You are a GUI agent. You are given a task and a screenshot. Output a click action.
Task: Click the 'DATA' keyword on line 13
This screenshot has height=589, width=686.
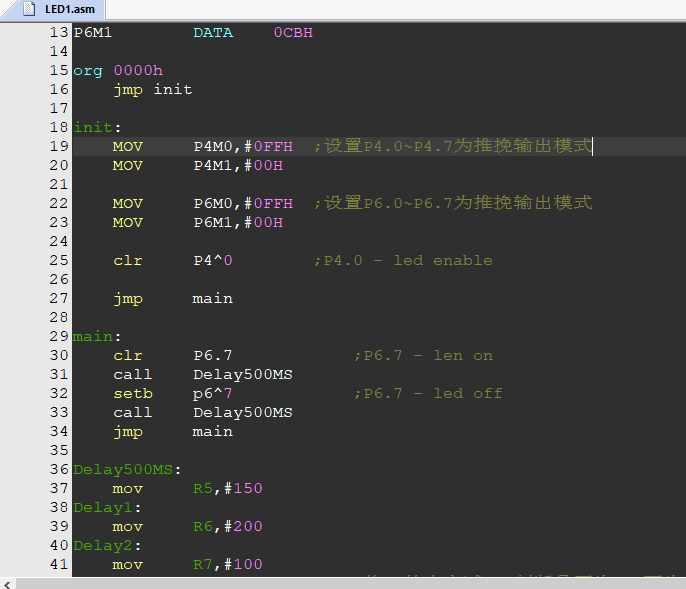(x=214, y=33)
